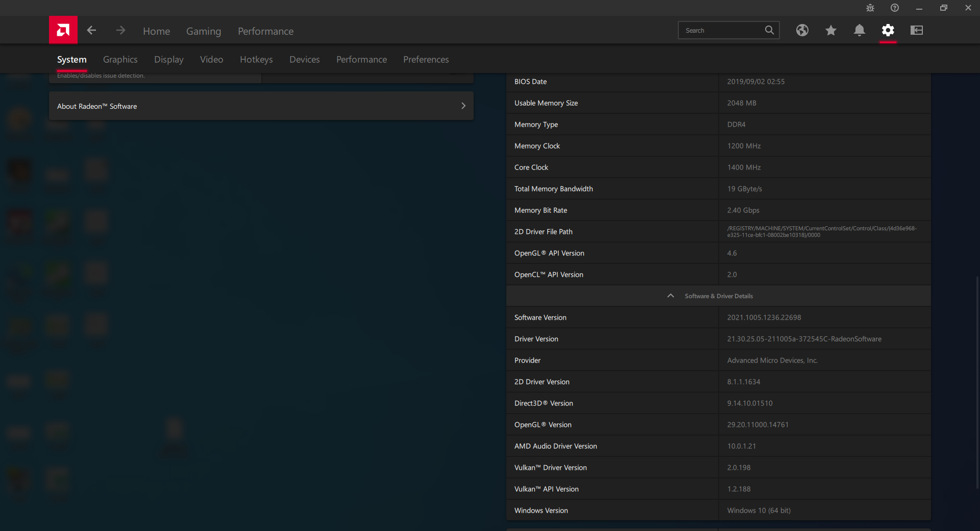Select the Software Version value 2021.1005.1236.22698
The width and height of the screenshot is (980, 531).
tap(764, 318)
